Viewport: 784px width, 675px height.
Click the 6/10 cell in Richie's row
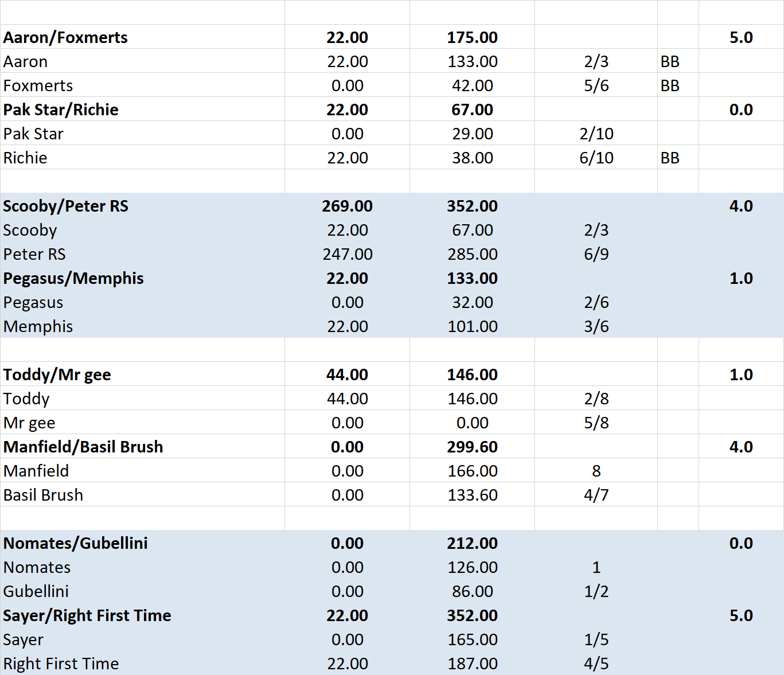coord(596,158)
